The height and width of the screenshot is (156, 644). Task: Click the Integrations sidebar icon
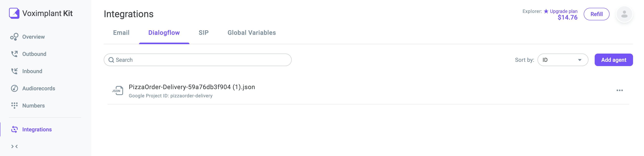pyautogui.click(x=14, y=129)
